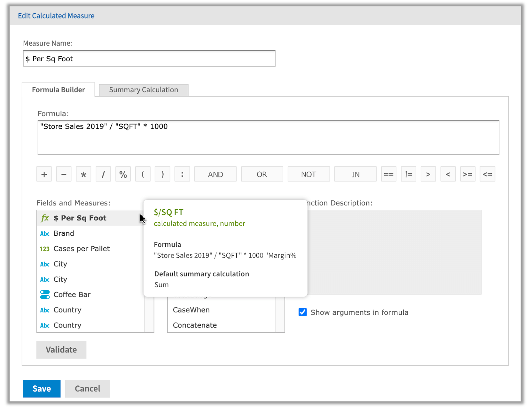Insert the equals comparison operator

(x=389, y=174)
